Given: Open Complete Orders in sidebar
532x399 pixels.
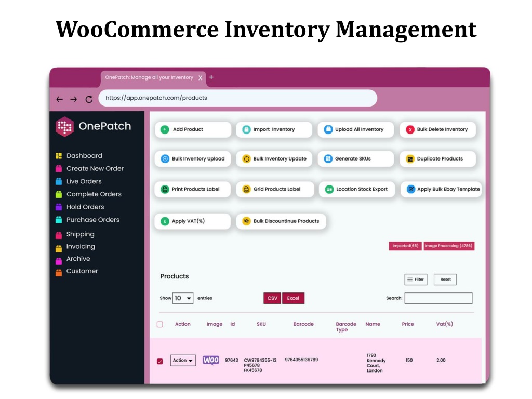Looking at the screenshot, I should click(x=94, y=194).
